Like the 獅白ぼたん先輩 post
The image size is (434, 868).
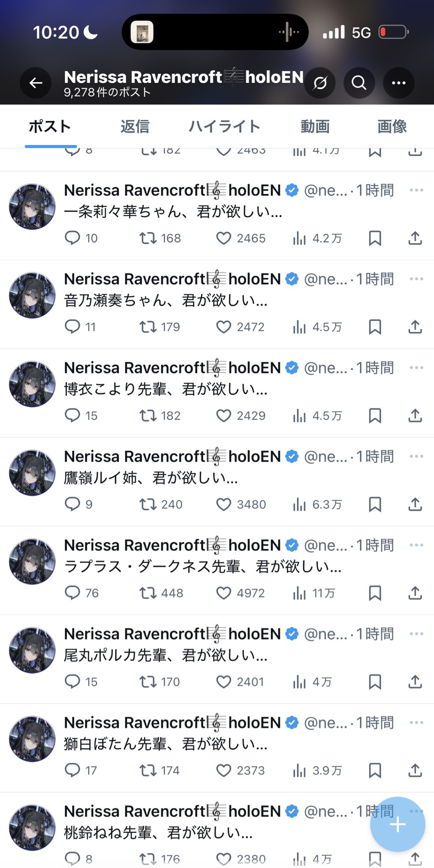tap(224, 771)
